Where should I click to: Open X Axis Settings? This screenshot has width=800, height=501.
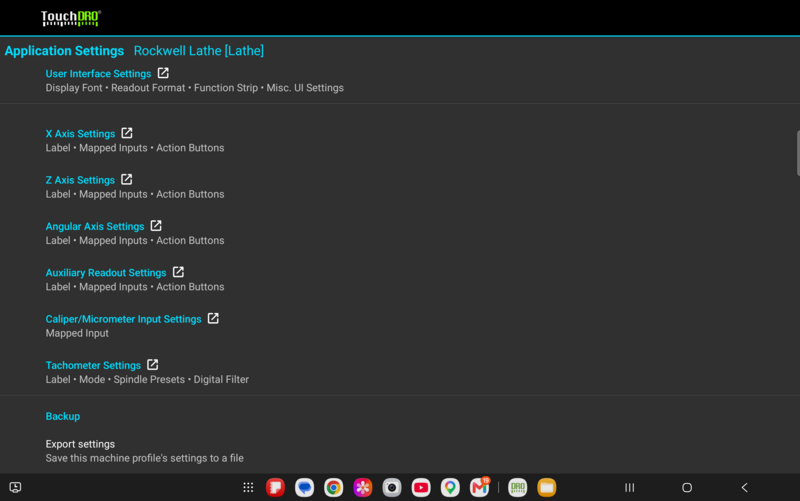80,134
